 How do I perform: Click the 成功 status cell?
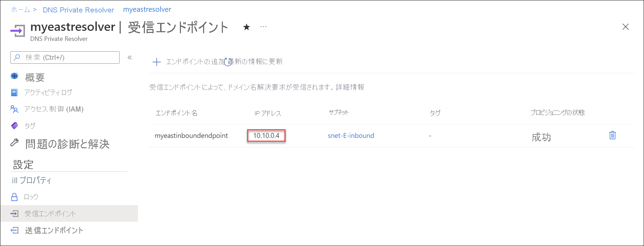coord(541,137)
